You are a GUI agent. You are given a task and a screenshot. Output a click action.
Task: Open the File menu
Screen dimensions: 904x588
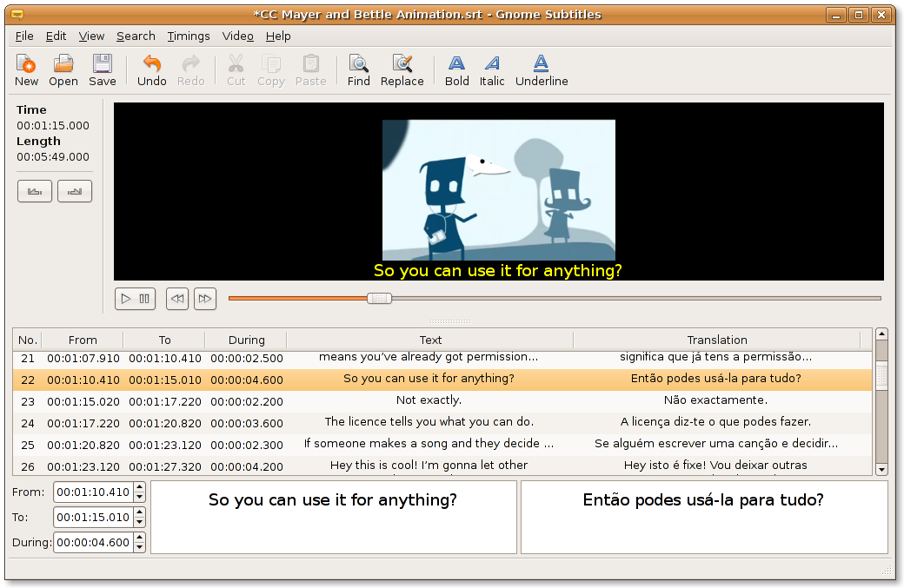24,36
